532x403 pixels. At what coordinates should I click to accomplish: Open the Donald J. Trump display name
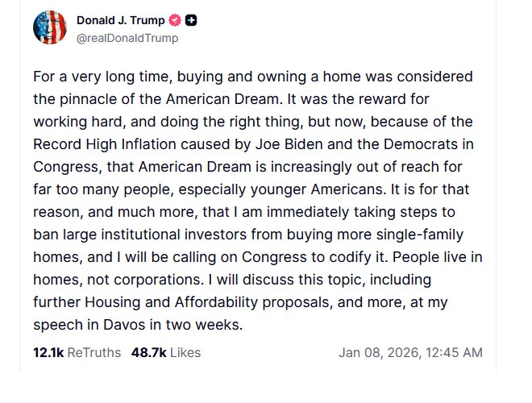click(120, 20)
